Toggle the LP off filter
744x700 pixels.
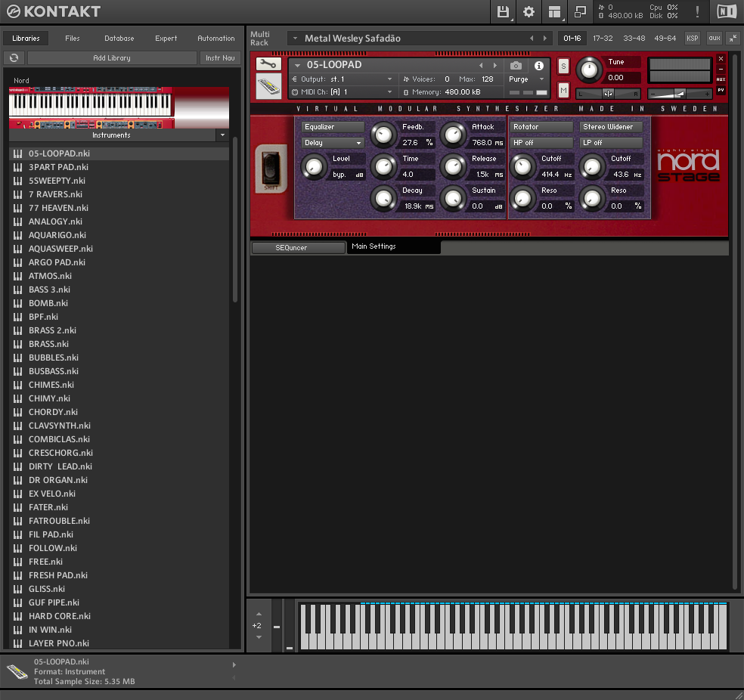pos(611,143)
